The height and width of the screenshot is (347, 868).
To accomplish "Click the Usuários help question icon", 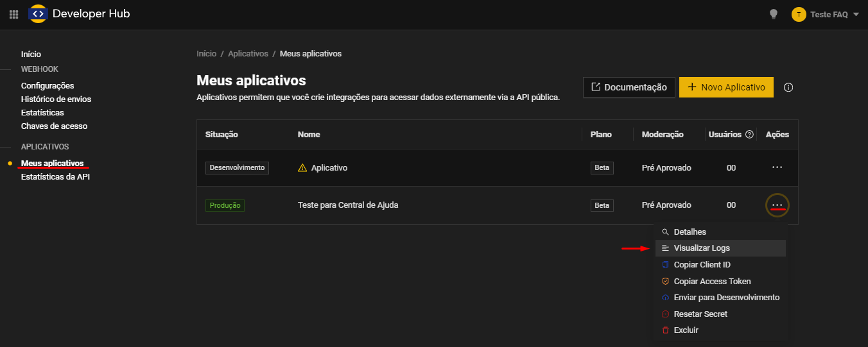I will (x=749, y=135).
